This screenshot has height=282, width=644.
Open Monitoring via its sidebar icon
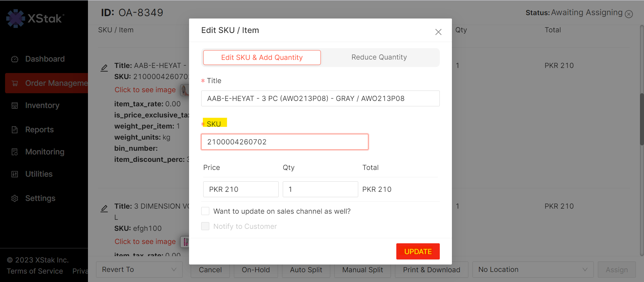pos(14,152)
